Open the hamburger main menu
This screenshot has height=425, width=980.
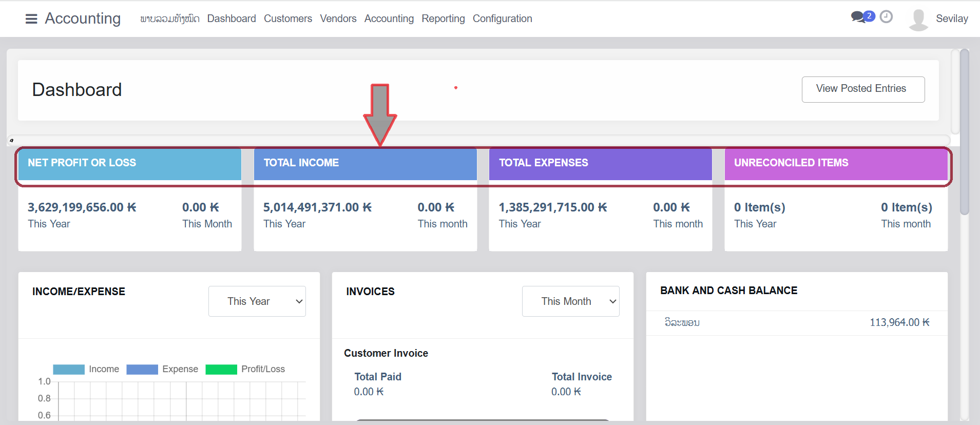(x=31, y=19)
